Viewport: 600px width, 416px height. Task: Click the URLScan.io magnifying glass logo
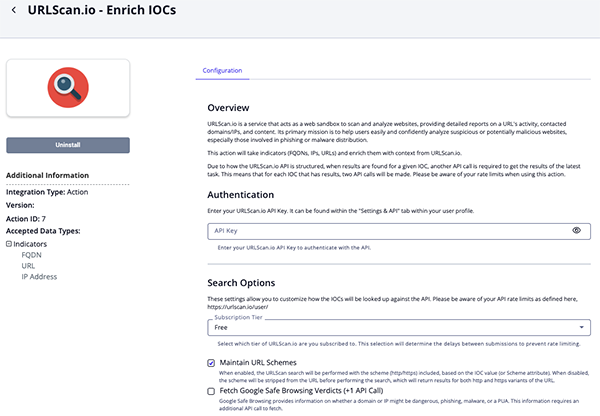pos(68,88)
